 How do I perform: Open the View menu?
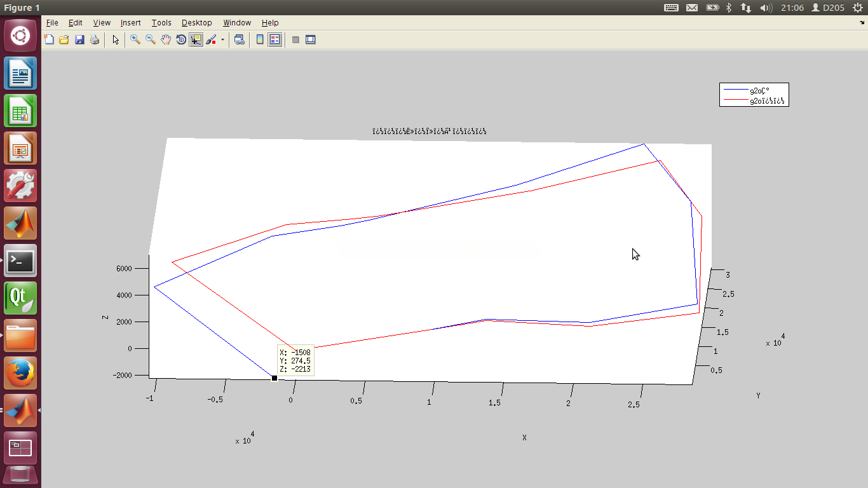(x=102, y=22)
